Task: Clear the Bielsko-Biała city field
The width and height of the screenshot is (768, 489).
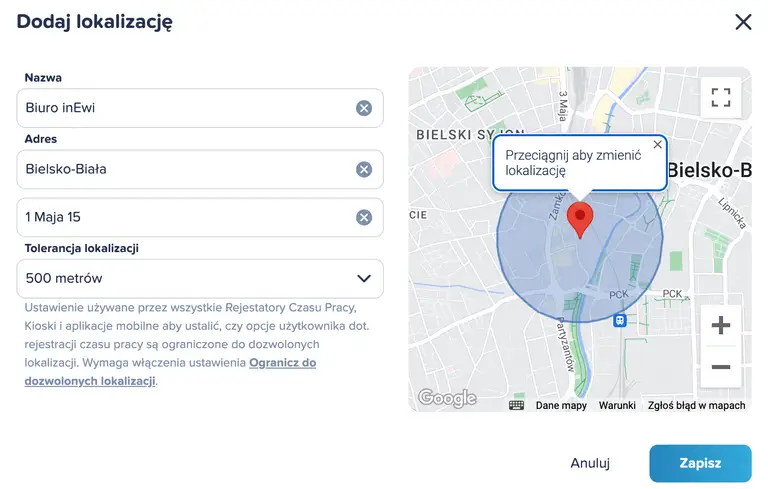Action: pos(364,169)
